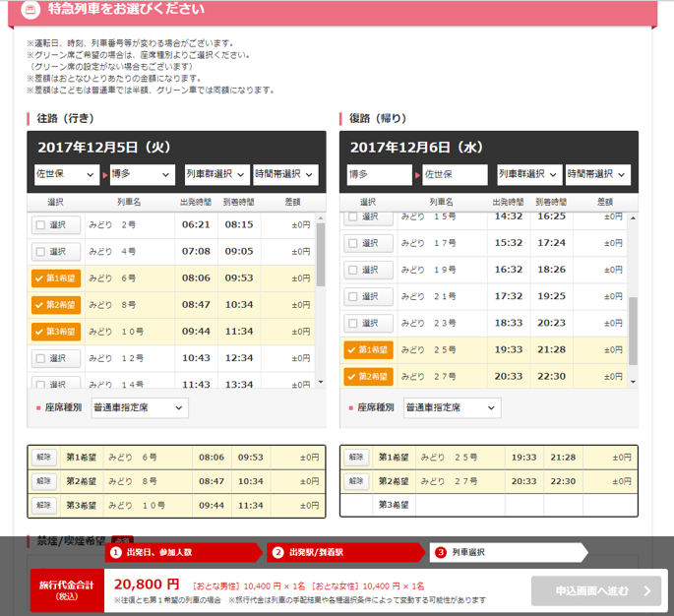
Task: Open the 佐世保 departure station dropdown
Action: pos(67,174)
